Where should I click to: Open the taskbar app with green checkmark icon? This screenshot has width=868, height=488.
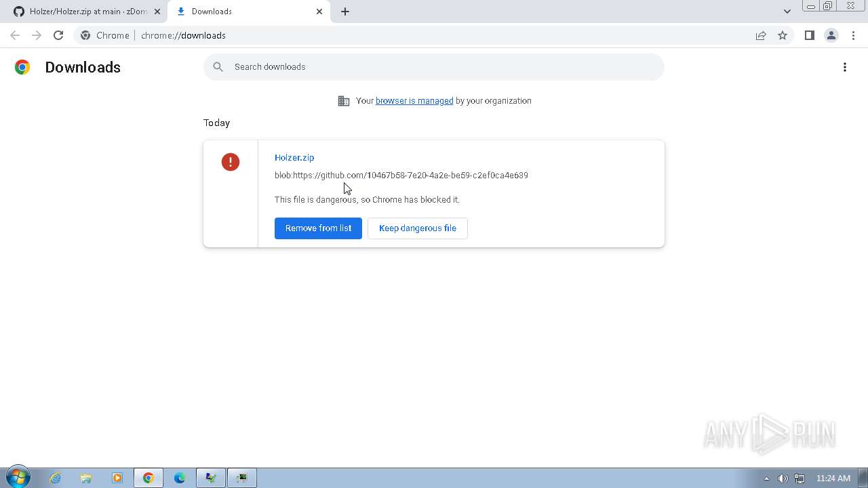(x=211, y=478)
